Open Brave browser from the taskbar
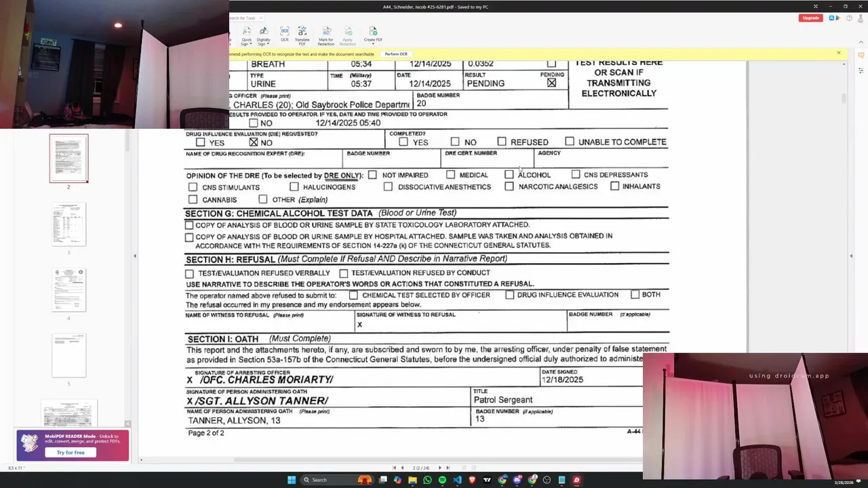 coord(472,480)
